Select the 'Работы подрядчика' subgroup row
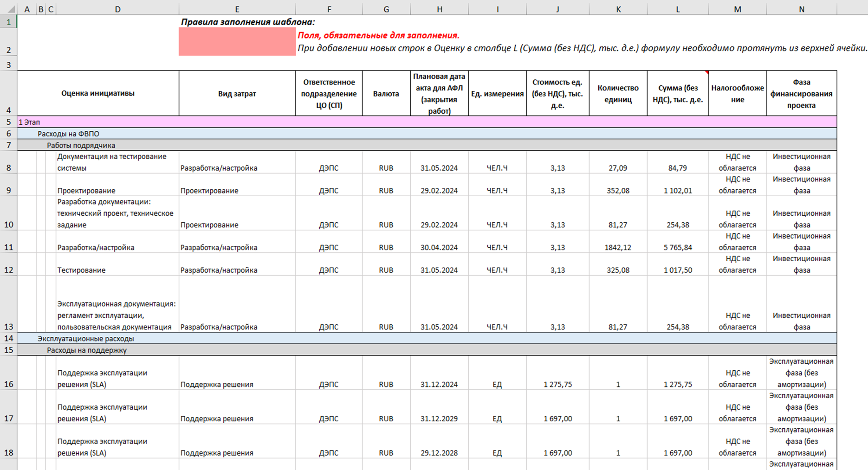 click(81, 145)
